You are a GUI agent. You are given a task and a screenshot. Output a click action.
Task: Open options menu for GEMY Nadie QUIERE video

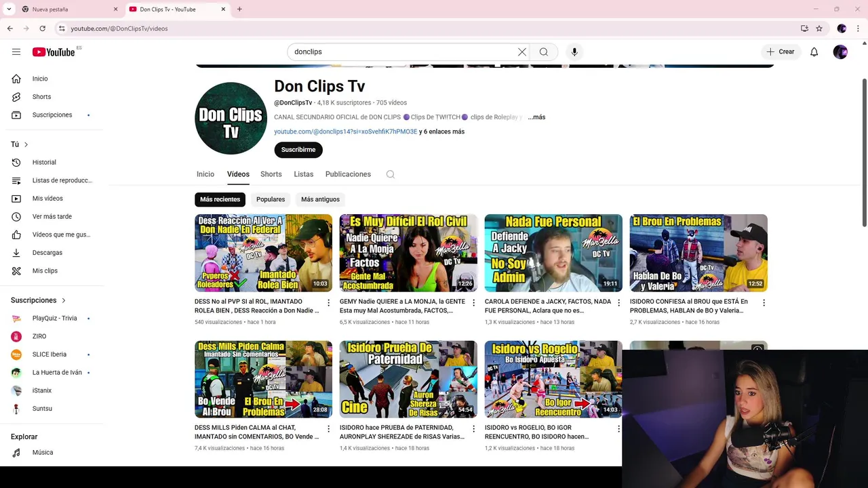click(473, 303)
